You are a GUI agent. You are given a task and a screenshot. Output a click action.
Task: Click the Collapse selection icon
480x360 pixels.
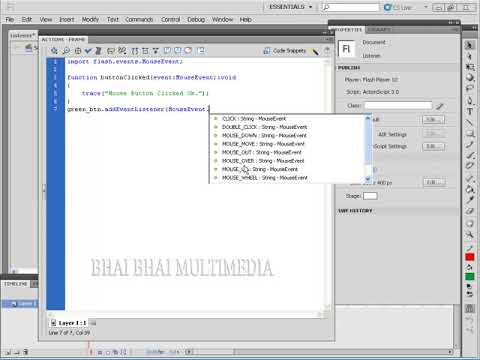(145, 51)
